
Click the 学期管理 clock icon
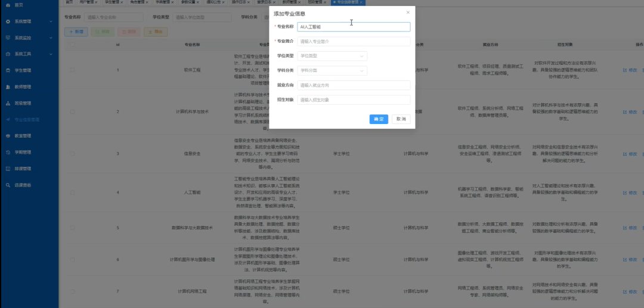point(8,152)
